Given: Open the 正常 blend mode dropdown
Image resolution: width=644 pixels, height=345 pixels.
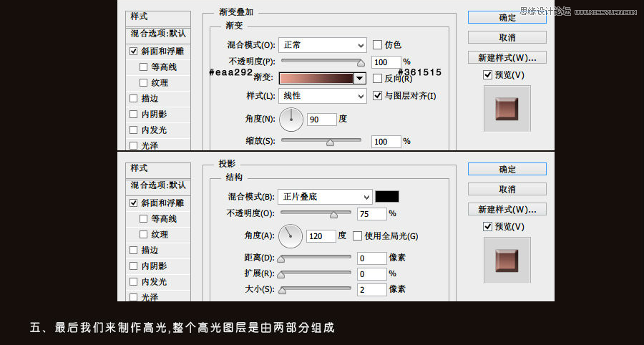Looking at the screenshot, I should tap(322, 44).
